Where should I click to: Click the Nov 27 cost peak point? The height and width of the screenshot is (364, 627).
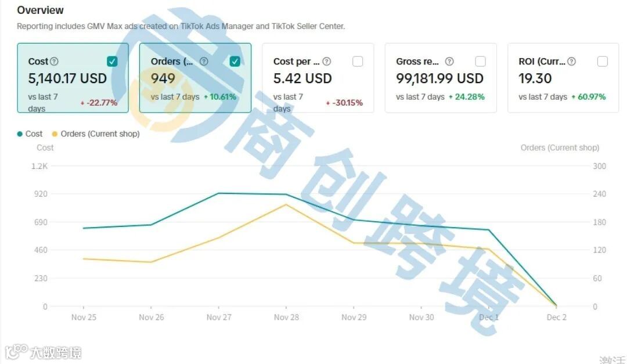click(219, 193)
